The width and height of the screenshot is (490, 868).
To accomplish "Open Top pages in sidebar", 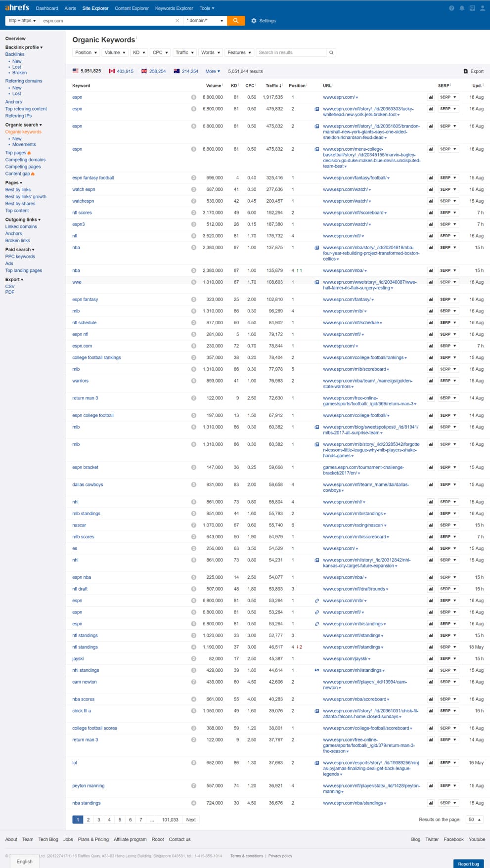I will click(16, 153).
